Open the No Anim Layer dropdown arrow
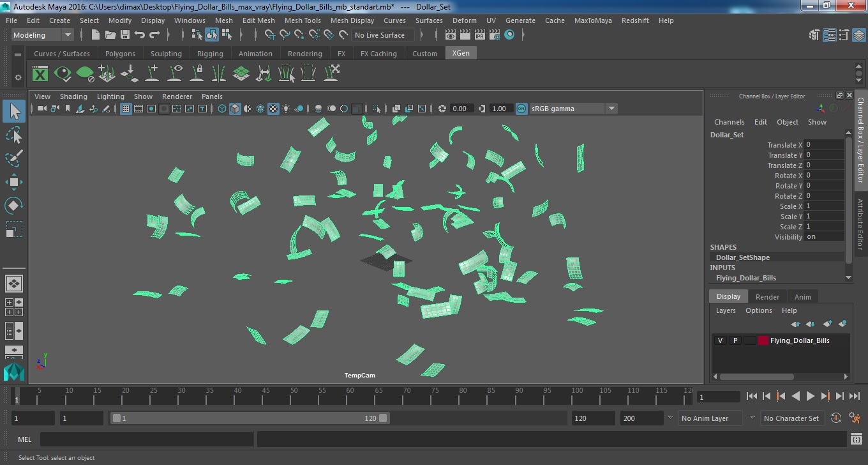868x465 pixels. tap(670, 418)
